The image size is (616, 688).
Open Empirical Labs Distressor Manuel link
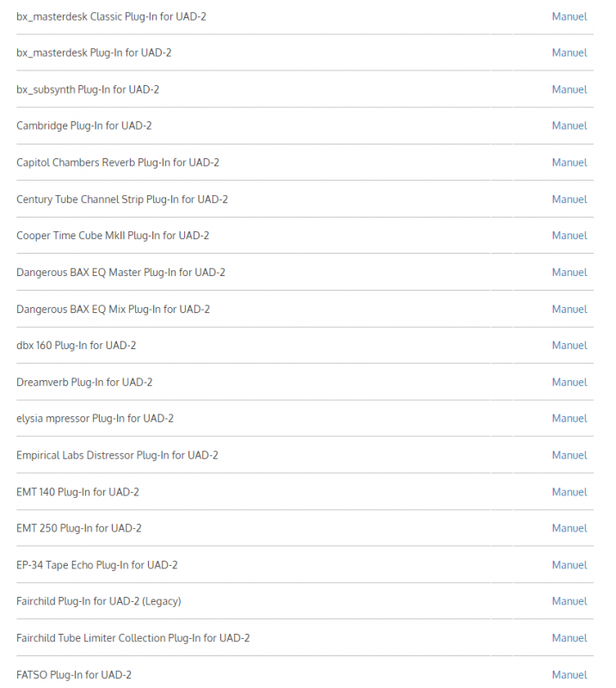coord(570,455)
